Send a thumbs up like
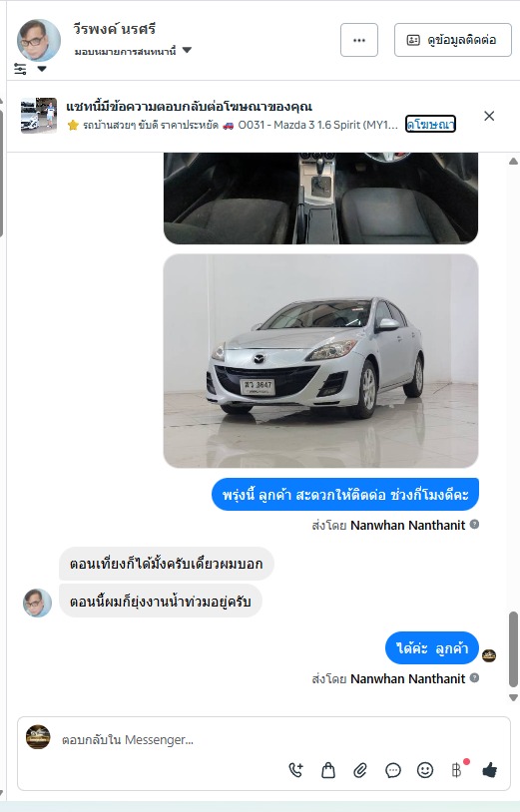Viewport: 520px width, 812px height. [x=489, y=770]
